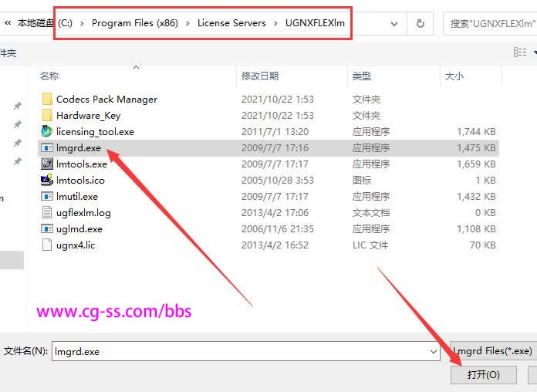Screen dimensions: 537x392
Task: Open the view options dropdown
Action: (x=532, y=52)
